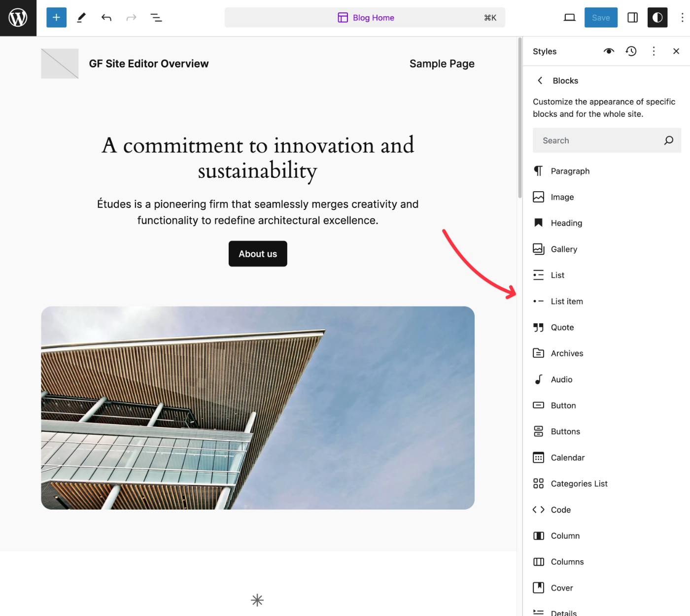The image size is (690, 616).
Task: Select the Button block icon
Action: tap(539, 406)
